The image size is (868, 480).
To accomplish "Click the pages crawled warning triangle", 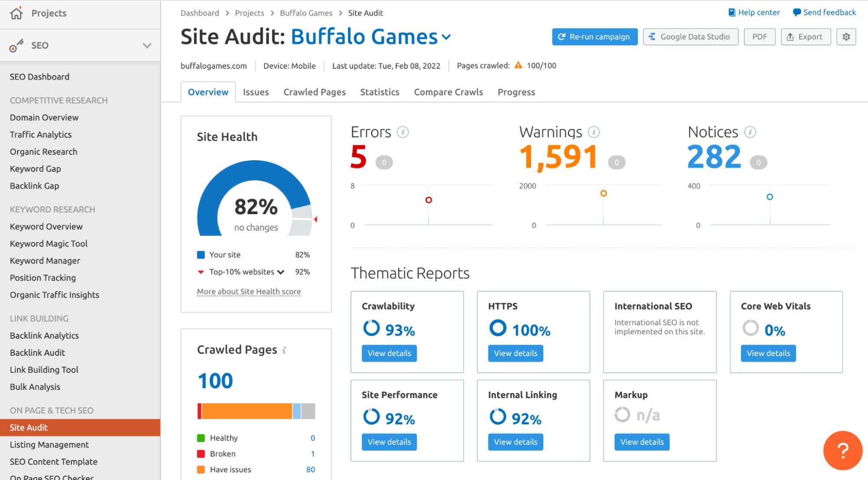I will point(518,65).
